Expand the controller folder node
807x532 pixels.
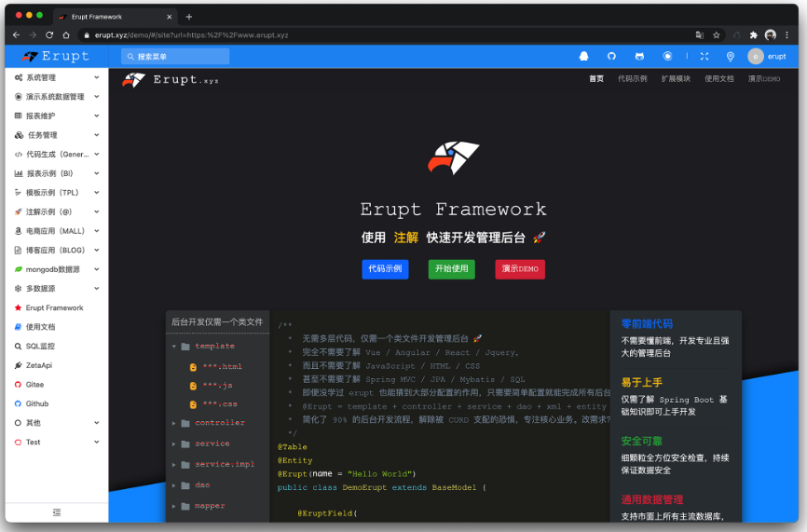tap(174, 423)
